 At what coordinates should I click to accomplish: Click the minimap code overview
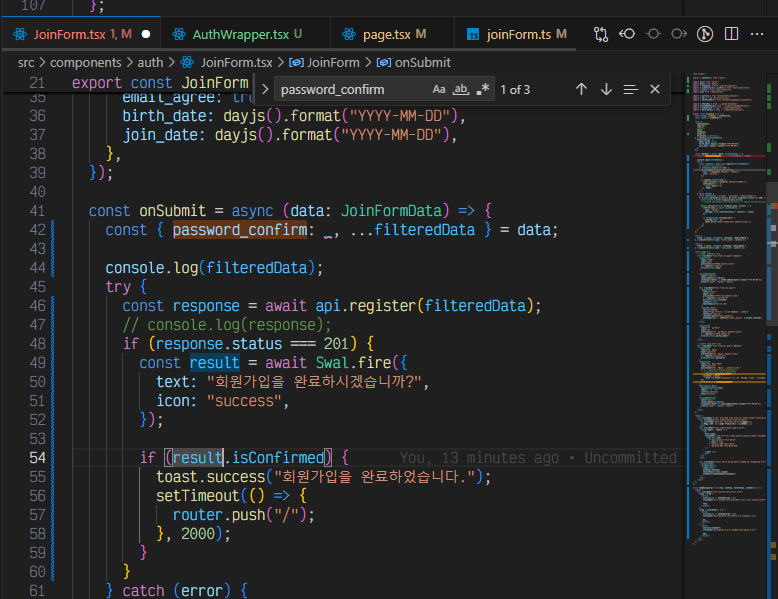725,308
